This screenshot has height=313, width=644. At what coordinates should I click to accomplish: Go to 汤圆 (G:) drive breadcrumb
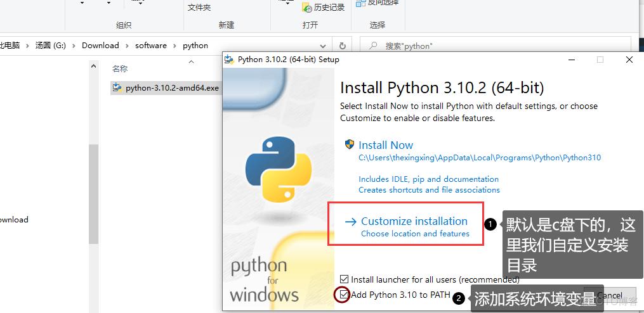[51, 46]
